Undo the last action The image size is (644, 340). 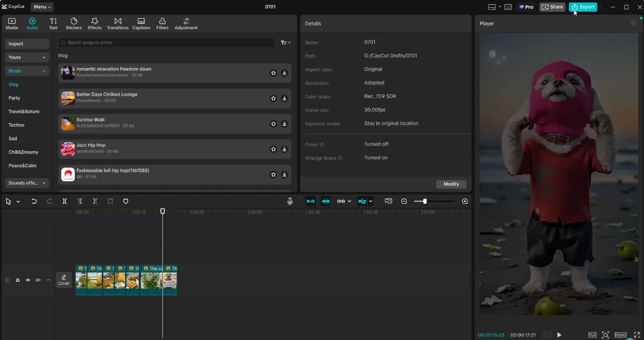coord(34,201)
